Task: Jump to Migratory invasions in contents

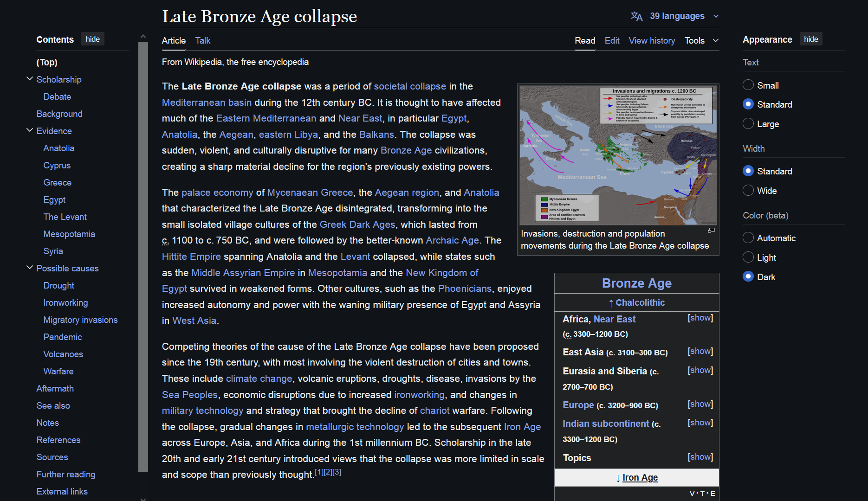Action: tap(80, 320)
